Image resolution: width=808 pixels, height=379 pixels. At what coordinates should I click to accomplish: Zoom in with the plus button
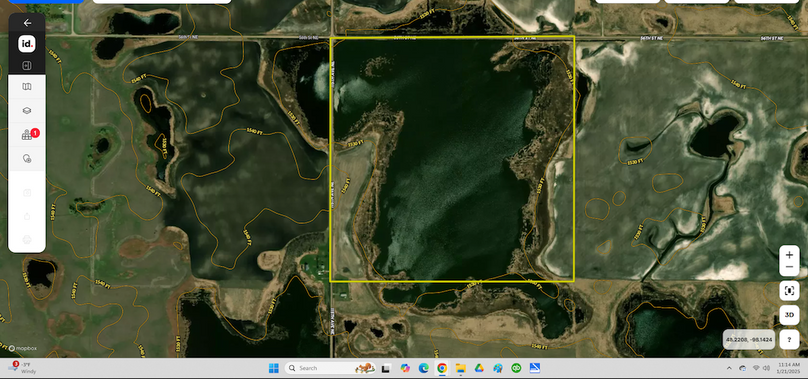pos(789,255)
